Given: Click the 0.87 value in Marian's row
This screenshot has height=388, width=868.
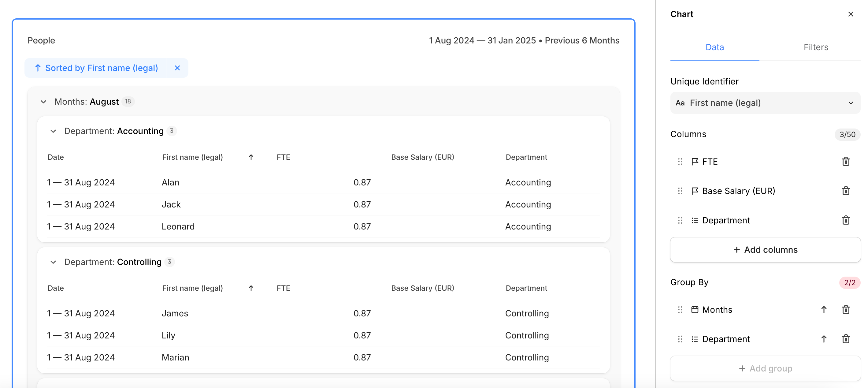Looking at the screenshot, I should point(362,357).
